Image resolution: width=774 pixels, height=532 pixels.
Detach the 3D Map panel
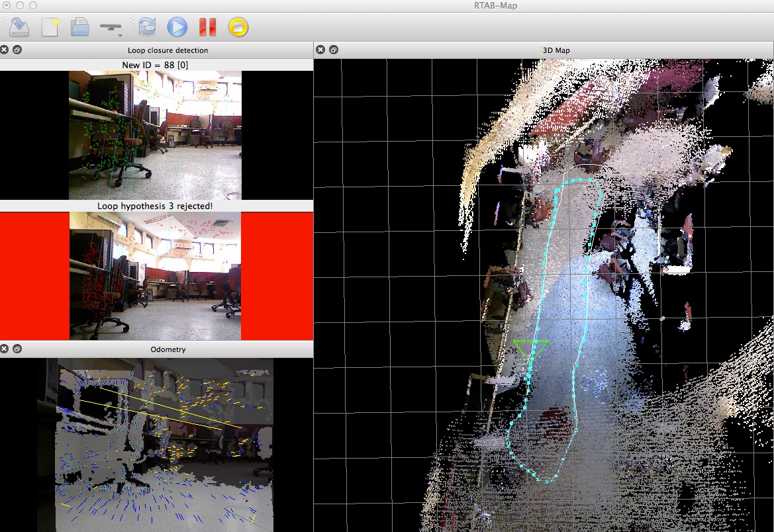[333, 50]
